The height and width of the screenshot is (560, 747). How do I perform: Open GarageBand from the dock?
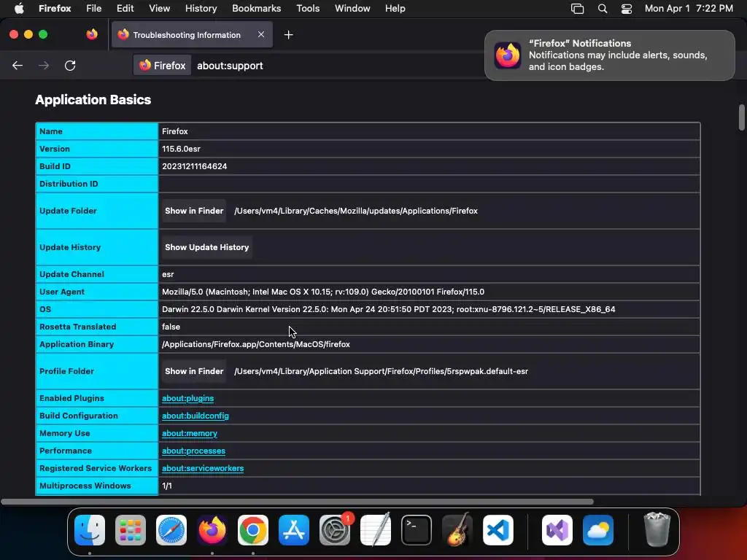coord(457,530)
